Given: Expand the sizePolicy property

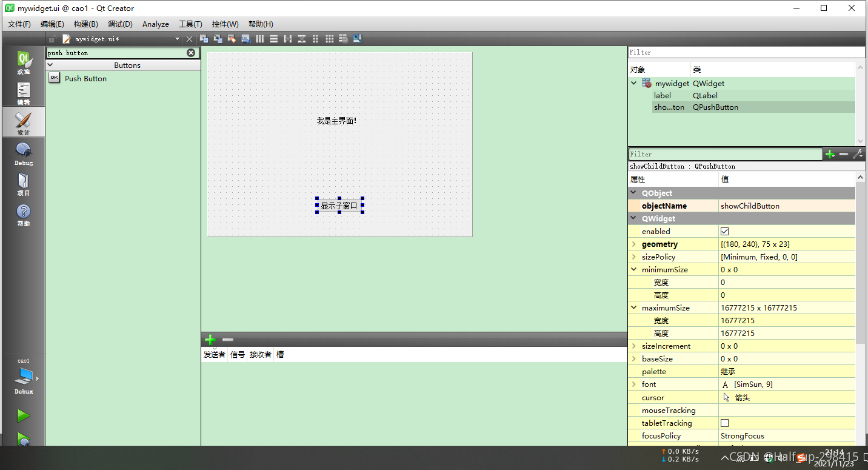Looking at the screenshot, I should 634,257.
